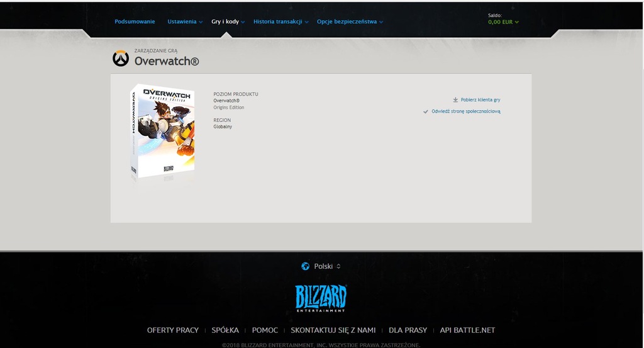Open the Historia transakcji menu
644x348 pixels.
pyautogui.click(x=277, y=22)
